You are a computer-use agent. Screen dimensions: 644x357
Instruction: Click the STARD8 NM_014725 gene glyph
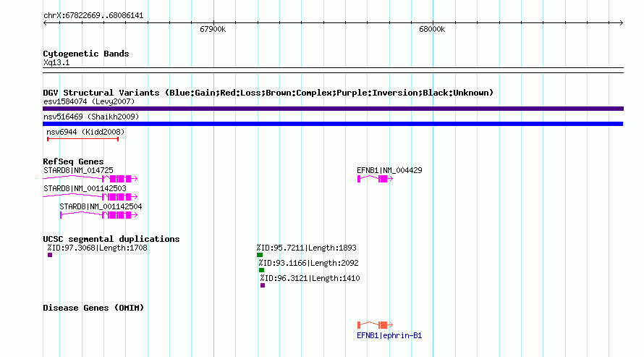(x=90, y=178)
